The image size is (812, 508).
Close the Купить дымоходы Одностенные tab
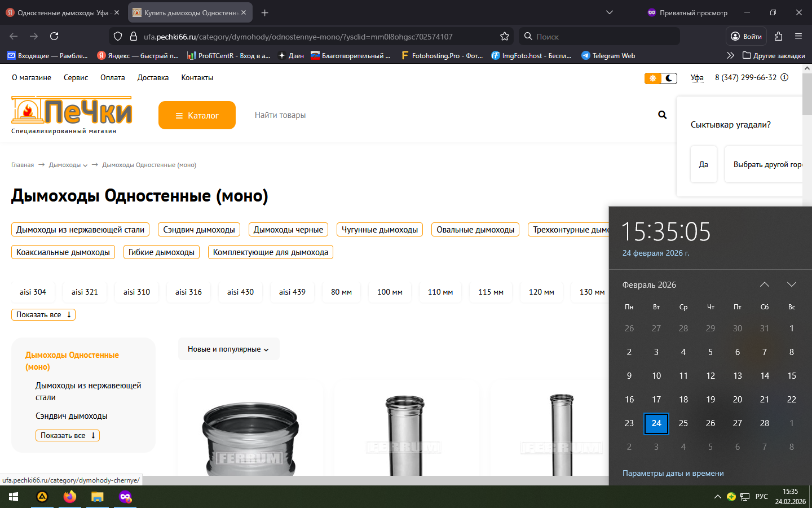click(x=244, y=12)
